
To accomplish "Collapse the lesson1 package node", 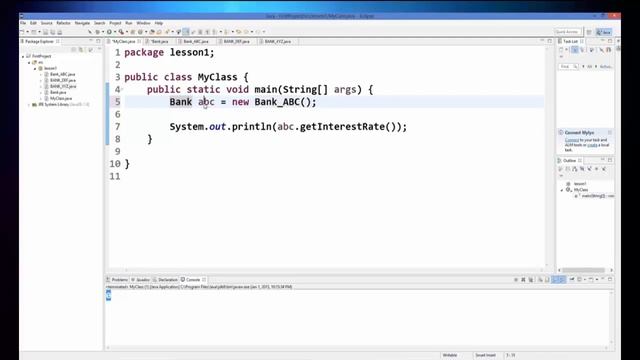I will [35, 69].
